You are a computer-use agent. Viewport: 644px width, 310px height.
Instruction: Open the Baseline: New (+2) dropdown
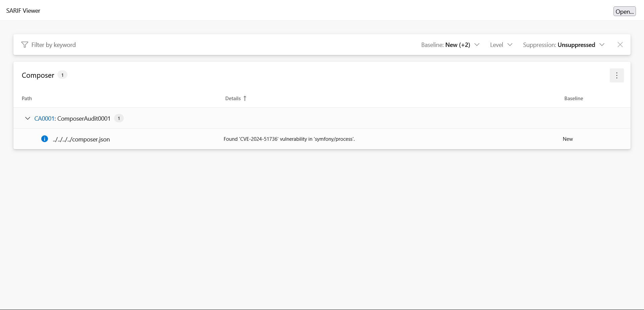(x=450, y=45)
